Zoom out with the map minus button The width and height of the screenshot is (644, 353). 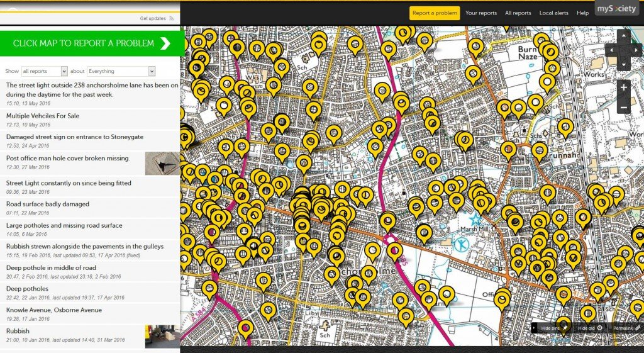[x=623, y=107]
